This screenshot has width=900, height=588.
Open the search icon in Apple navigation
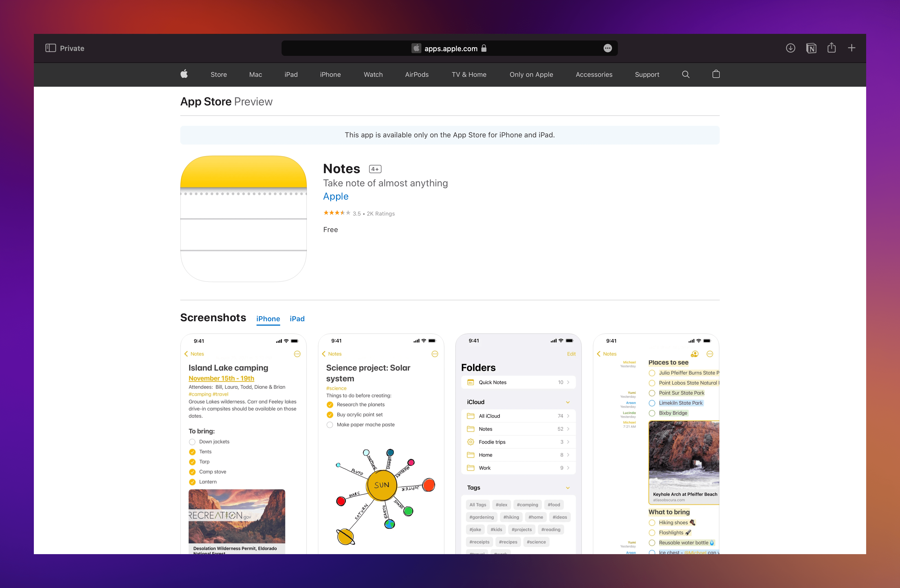coord(686,74)
